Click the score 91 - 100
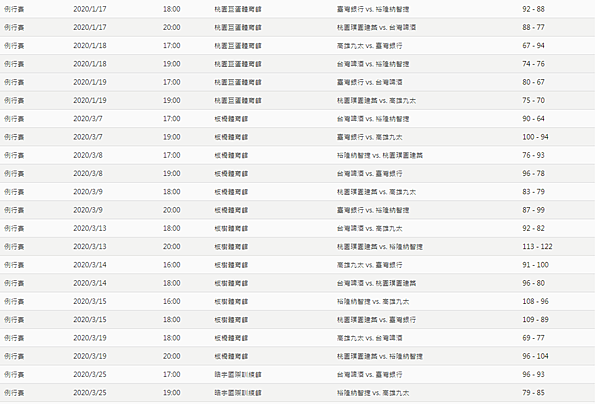This screenshot has width=600, height=404. click(x=535, y=265)
